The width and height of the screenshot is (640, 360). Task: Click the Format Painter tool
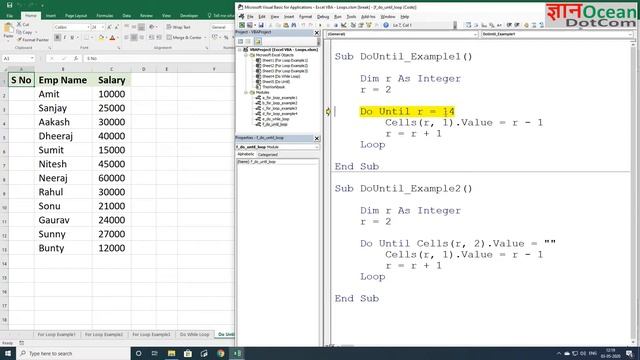(x=33, y=40)
